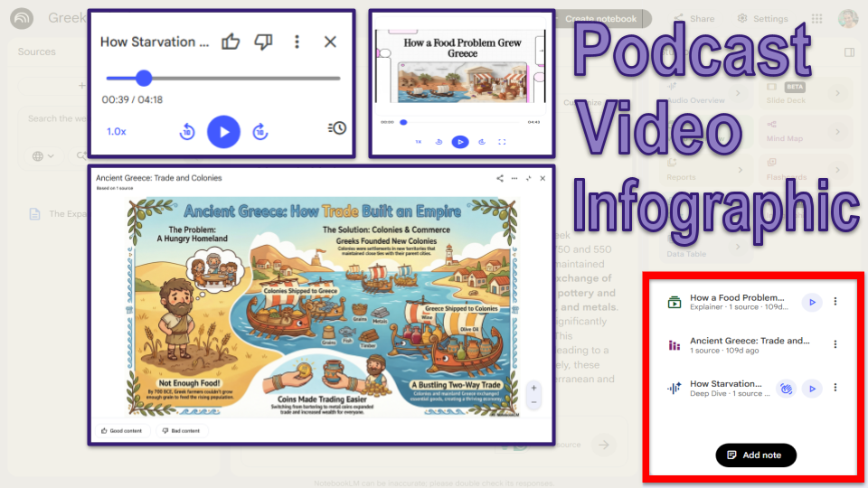Generate Reports
The height and width of the screenshot is (488, 868).
point(706,170)
